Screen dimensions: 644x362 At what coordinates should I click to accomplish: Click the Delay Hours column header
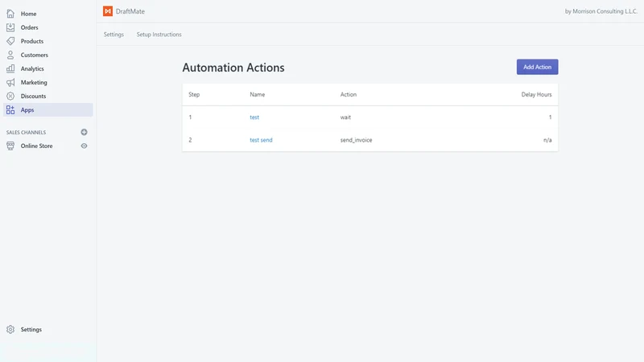536,94
